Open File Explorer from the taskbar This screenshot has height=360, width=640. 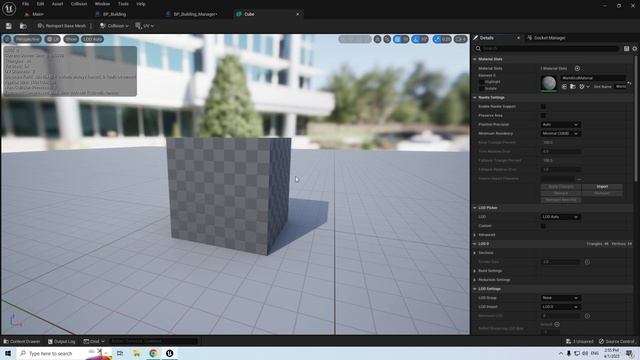(x=136, y=353)
